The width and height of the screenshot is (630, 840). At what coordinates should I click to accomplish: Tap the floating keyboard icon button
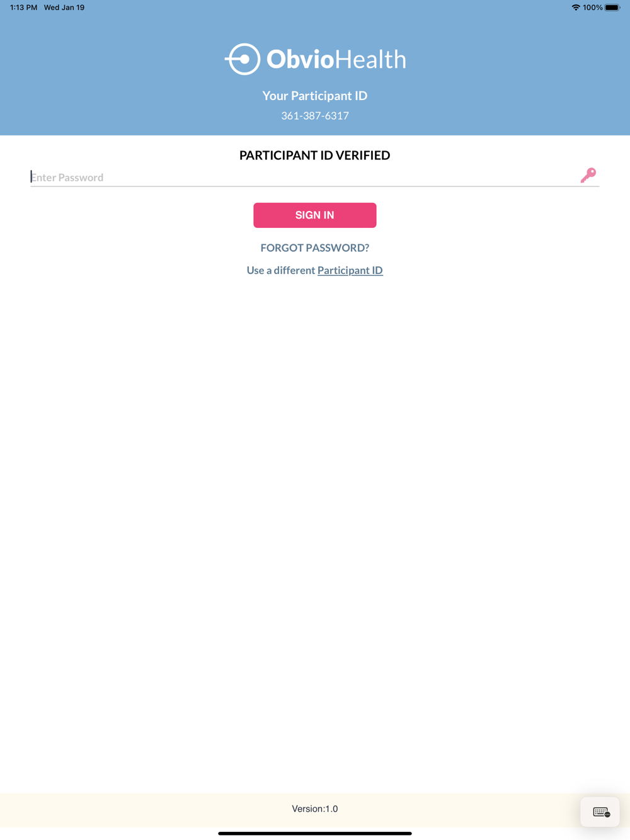(600, 812)
